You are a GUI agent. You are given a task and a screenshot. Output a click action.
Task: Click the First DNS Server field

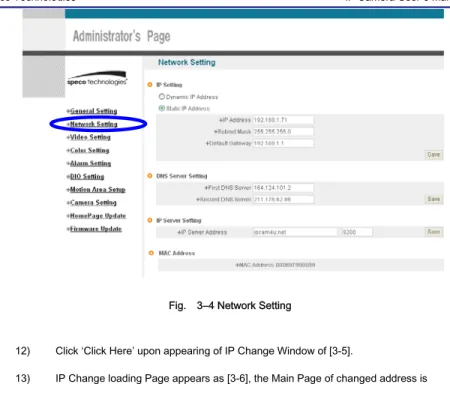pos(283,188)
